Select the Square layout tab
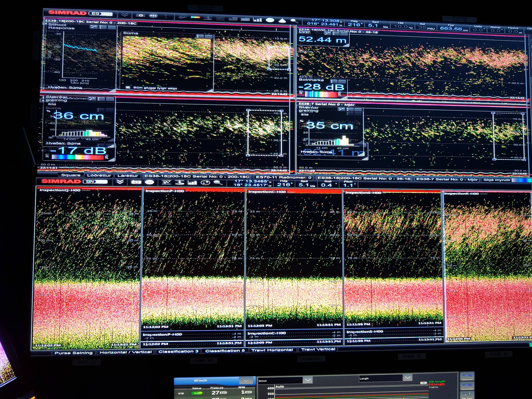Image resolution: width=532 pixels, height=399 pixels. click(x=70, y=175)
